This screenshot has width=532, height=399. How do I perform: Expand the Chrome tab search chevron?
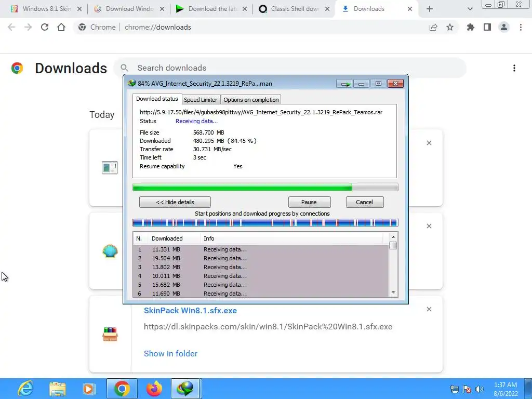click(x=470, y=9)
